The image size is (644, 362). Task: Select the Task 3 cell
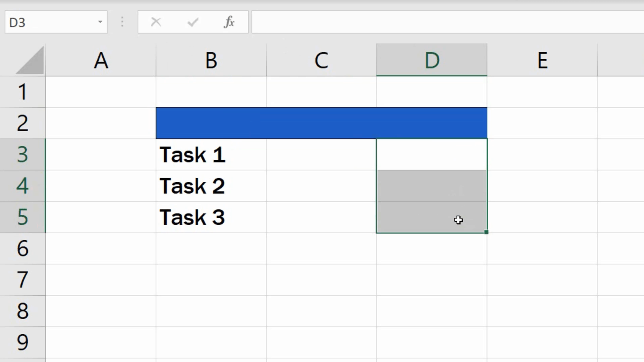[211, 217]
